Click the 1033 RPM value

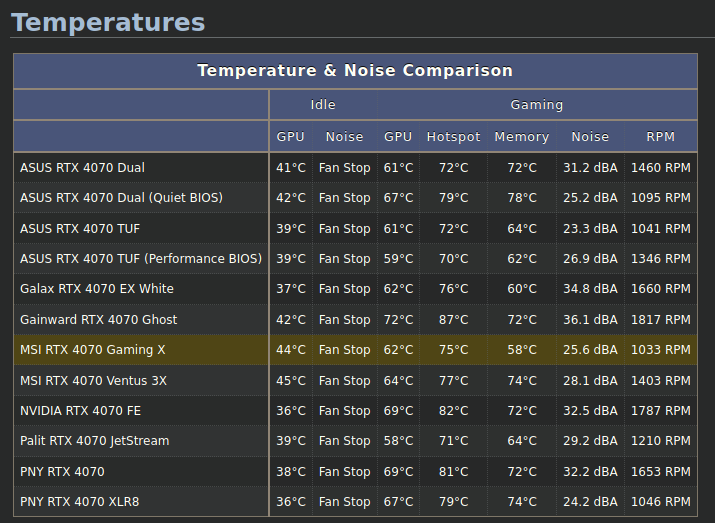660,350
